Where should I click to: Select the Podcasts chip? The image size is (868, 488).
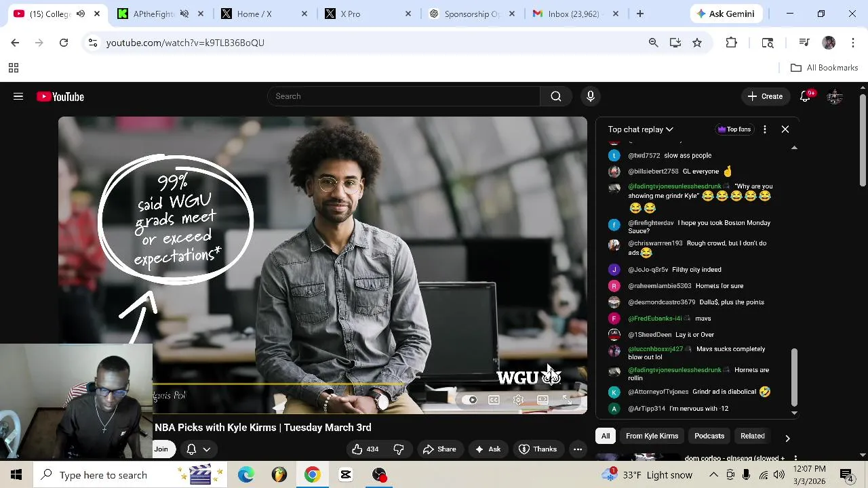pos(709,436)
